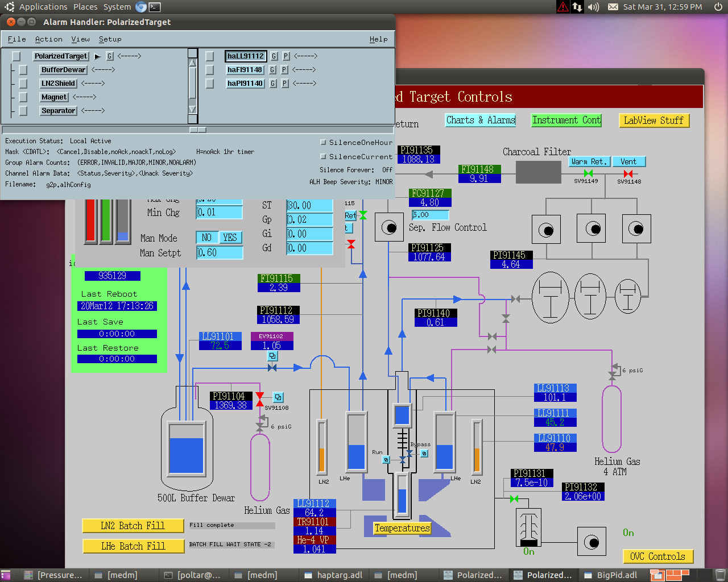Open Setup menu in Alarm Handler
This screenshot has height=582, width=728.
click(x=110, y=39)
